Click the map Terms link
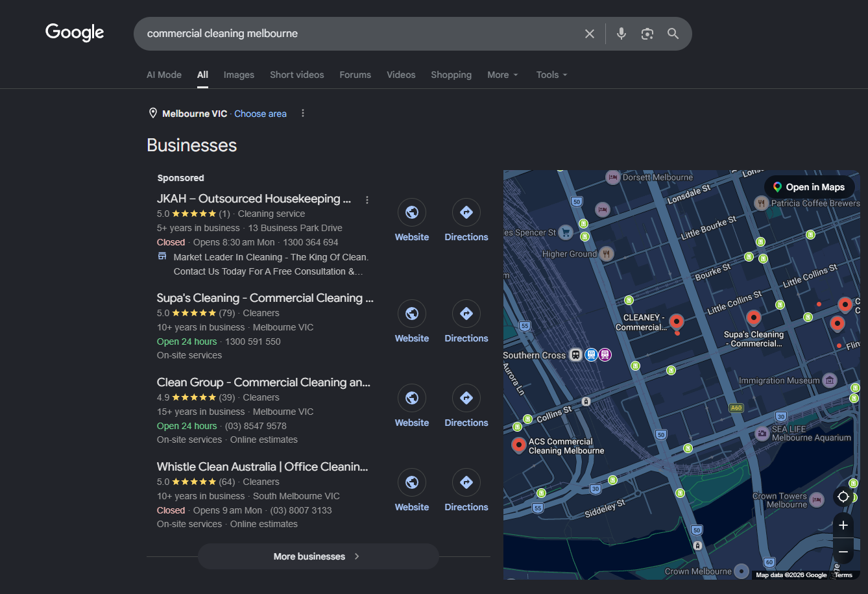The image size is (868, 594). [x=843, y=575]
